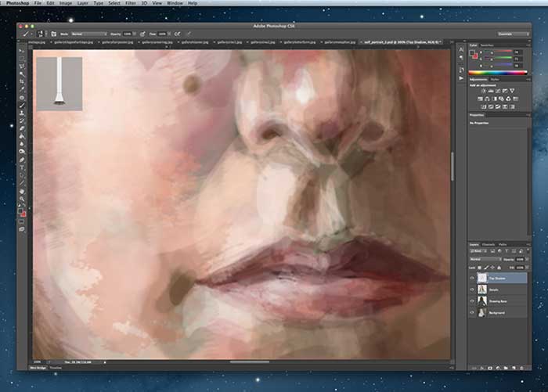Open the layer Fill dropdown arrow
The height and width of the screenshot is (392, 548).
coord(527,268)
